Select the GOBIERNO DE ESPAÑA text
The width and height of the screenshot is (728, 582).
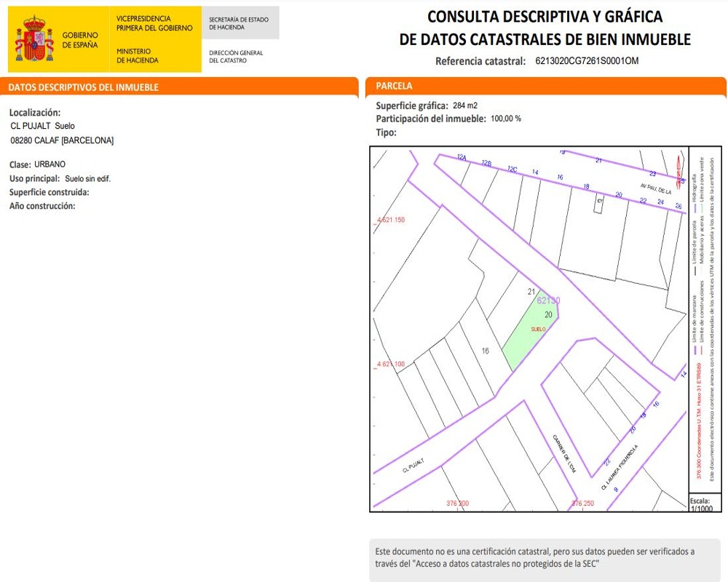point(80,40)
